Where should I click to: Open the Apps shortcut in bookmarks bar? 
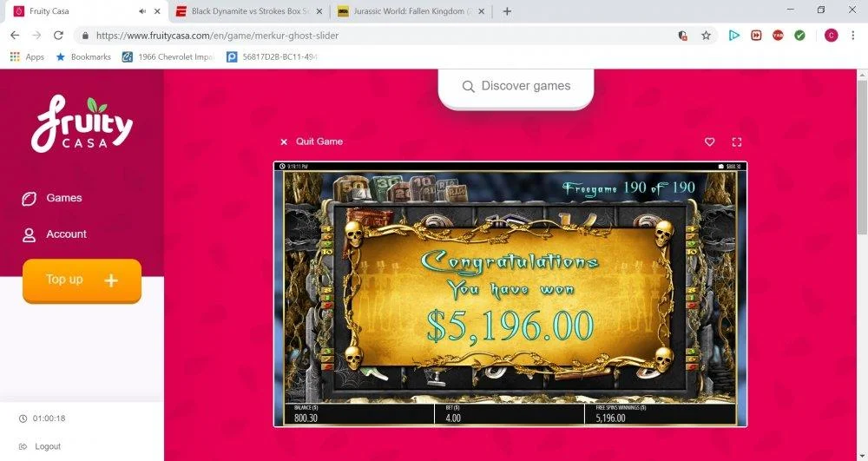27,57
